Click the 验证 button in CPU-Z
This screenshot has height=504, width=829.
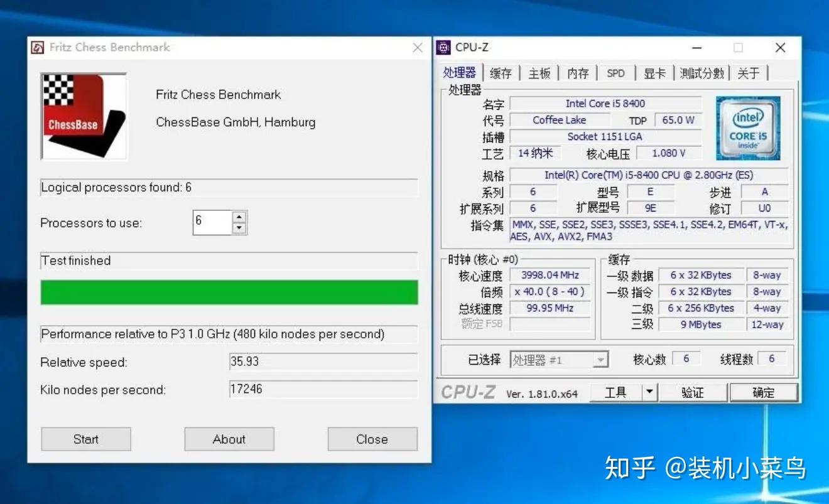[x=693, y=391]
